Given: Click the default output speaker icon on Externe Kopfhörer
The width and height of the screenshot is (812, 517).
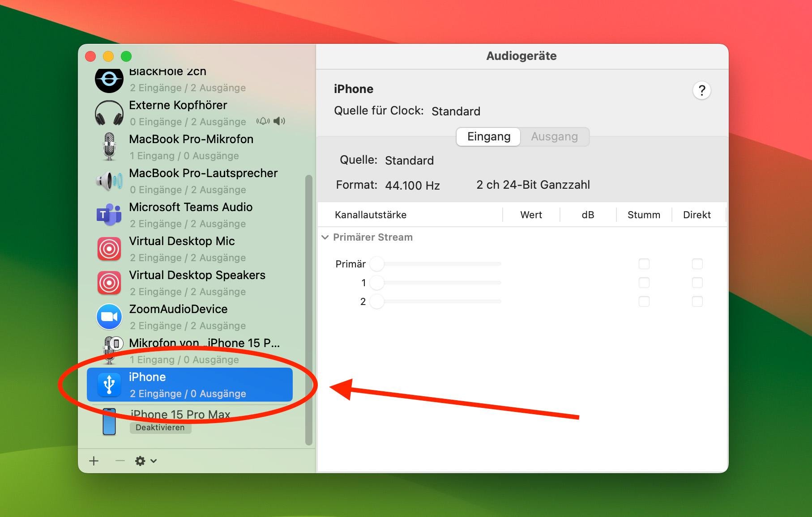Looking at the screenshot, I should (x=279, y=121).
